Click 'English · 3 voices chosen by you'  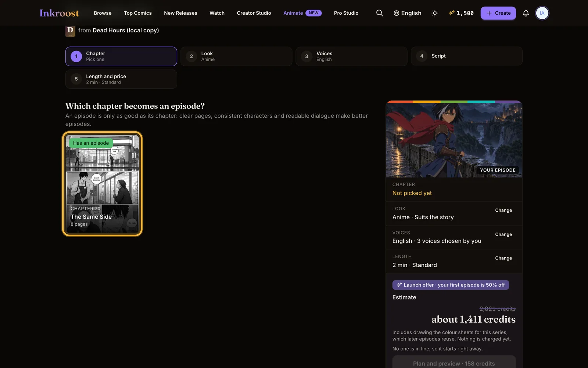[x=437, y=241]
